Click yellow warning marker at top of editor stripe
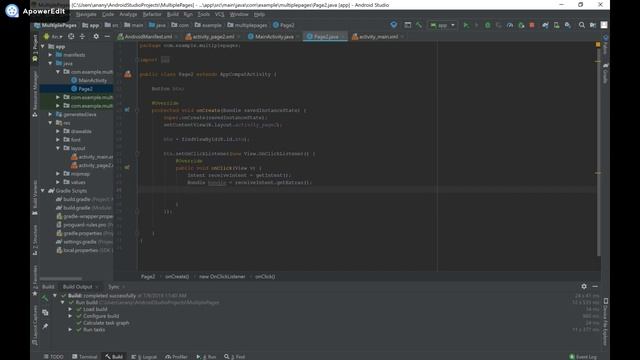Image resolution: width=640 pixels, height=360 pixels. point(598,44)
